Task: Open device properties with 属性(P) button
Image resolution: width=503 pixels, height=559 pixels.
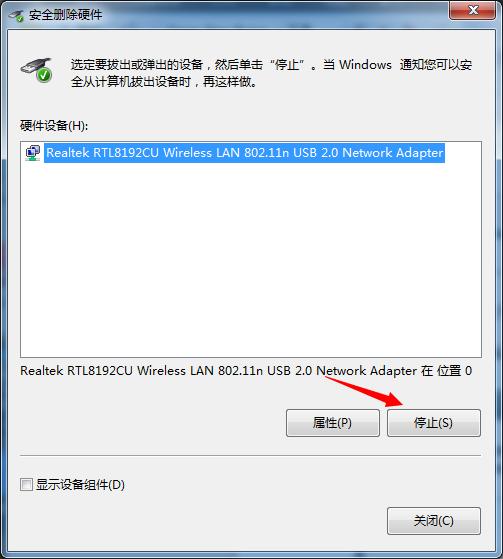Action: pos(333,423)
